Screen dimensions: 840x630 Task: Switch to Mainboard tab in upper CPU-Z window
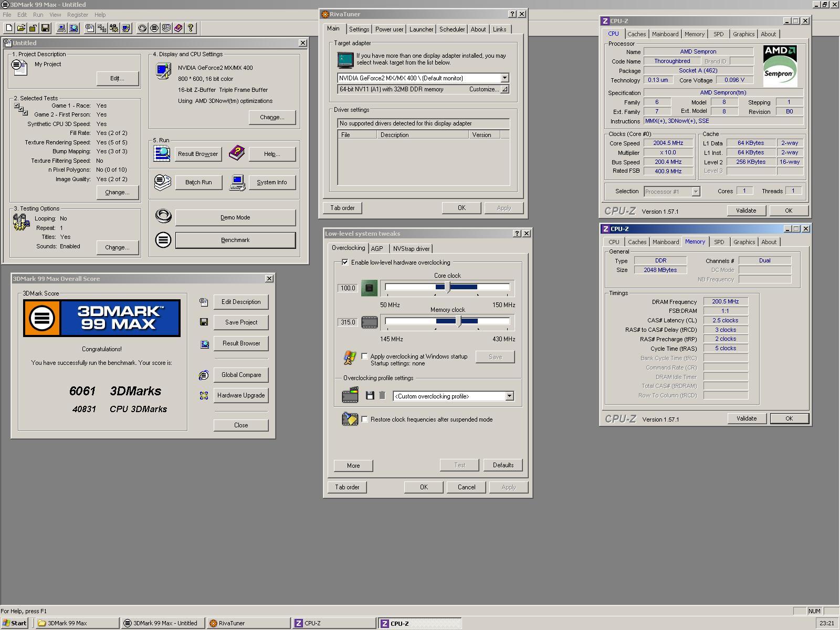[665, 34]
